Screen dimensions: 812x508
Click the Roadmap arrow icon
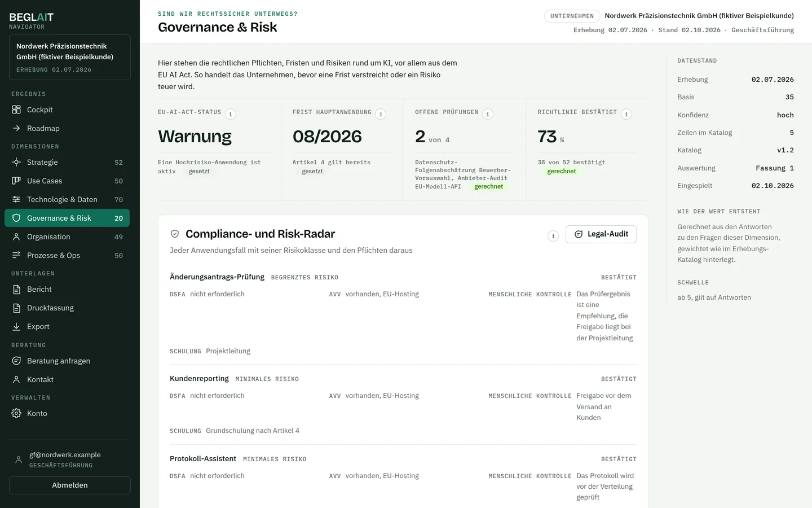16,128
